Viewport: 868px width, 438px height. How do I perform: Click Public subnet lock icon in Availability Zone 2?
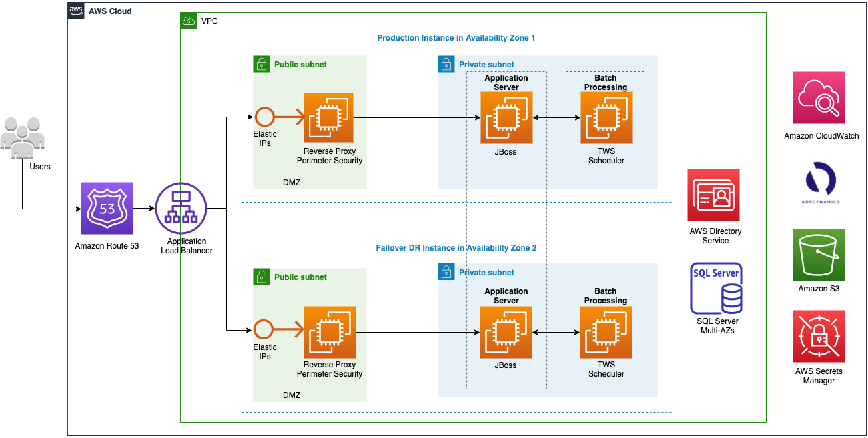click(261, 277)
